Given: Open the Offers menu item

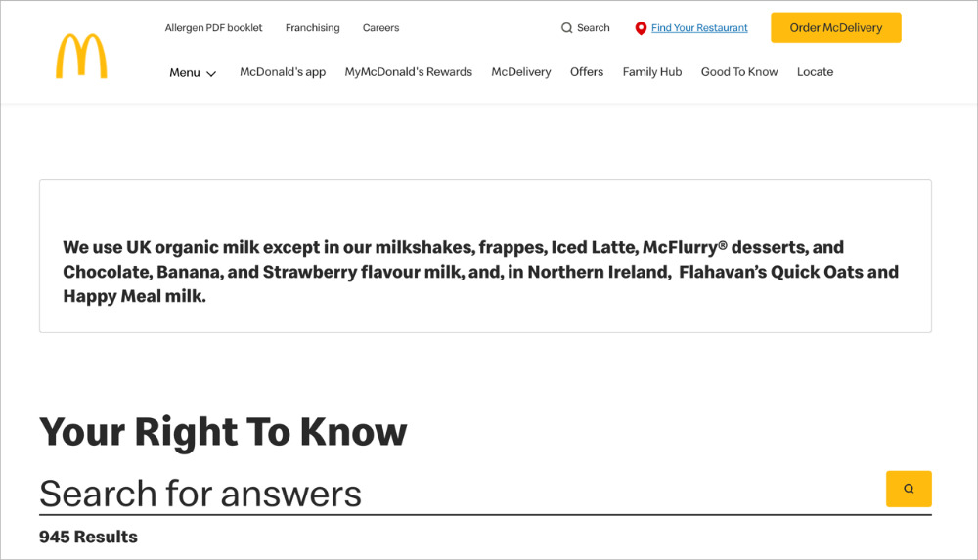Looking at the screenshot, I should pyautogui.click(x=586, y=72).
